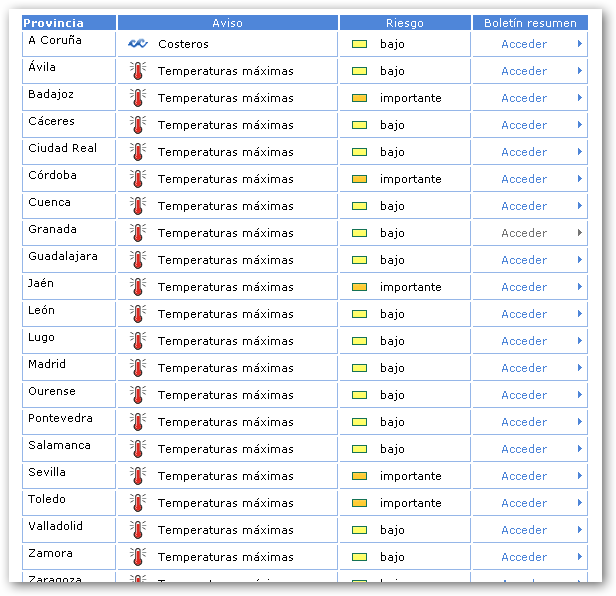
Task: Click the arrow next to Acceder for Toledo
Action: (579, 503)
